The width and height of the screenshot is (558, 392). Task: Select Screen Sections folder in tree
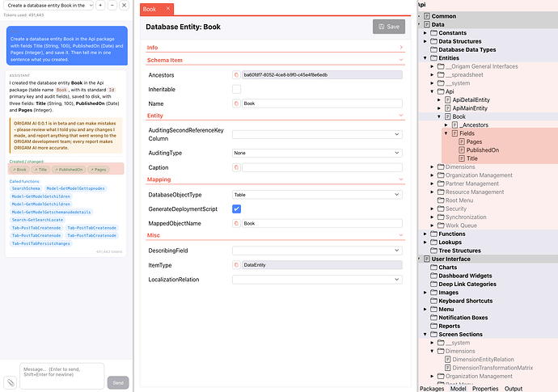[460, 335]
